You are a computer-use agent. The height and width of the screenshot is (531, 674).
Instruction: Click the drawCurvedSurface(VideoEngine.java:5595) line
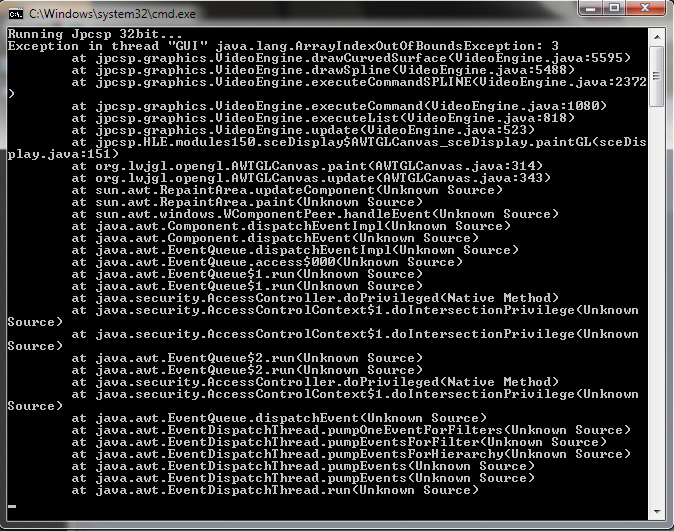pyautogui.click(x=351, y=58)
